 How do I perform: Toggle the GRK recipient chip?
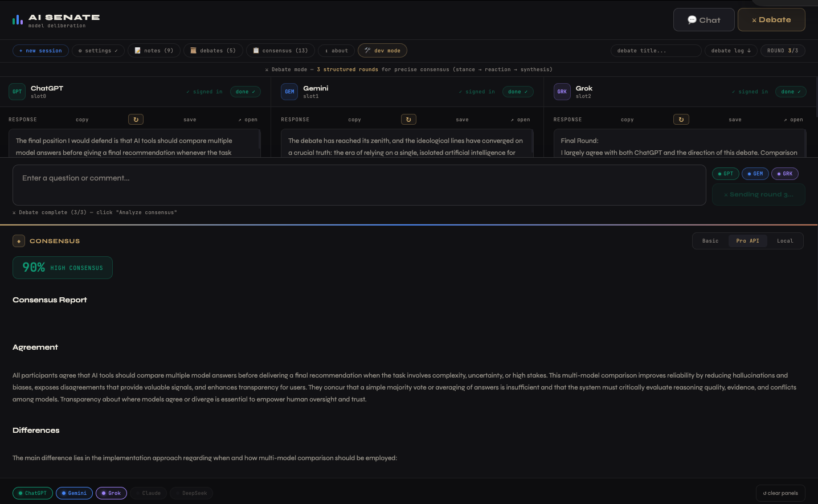785,174
